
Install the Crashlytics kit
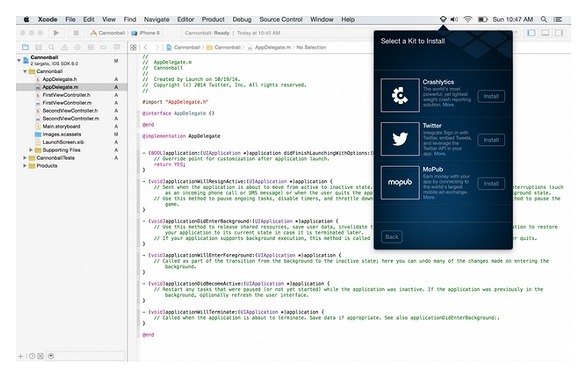pos(491,96)
